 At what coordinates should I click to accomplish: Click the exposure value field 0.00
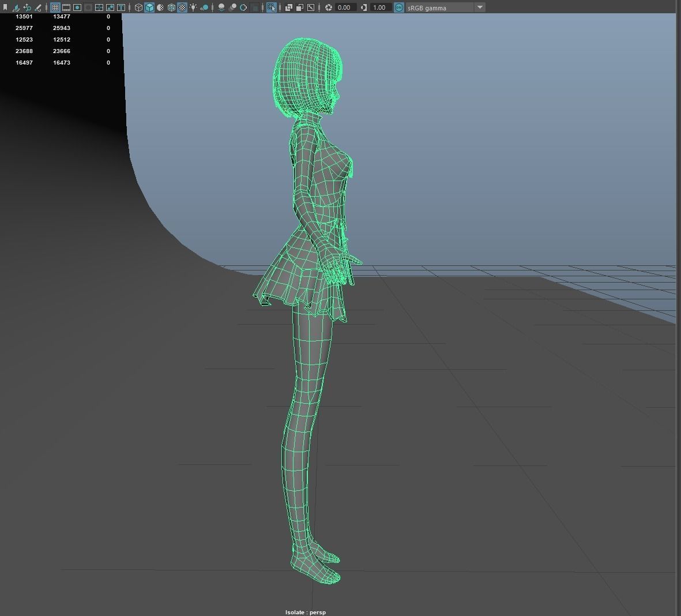point(345,7)
